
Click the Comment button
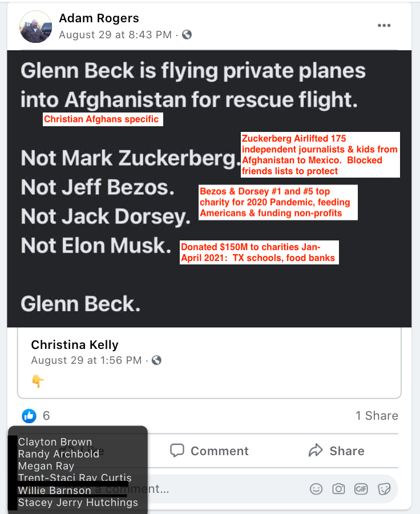click(x=209, y=451)
